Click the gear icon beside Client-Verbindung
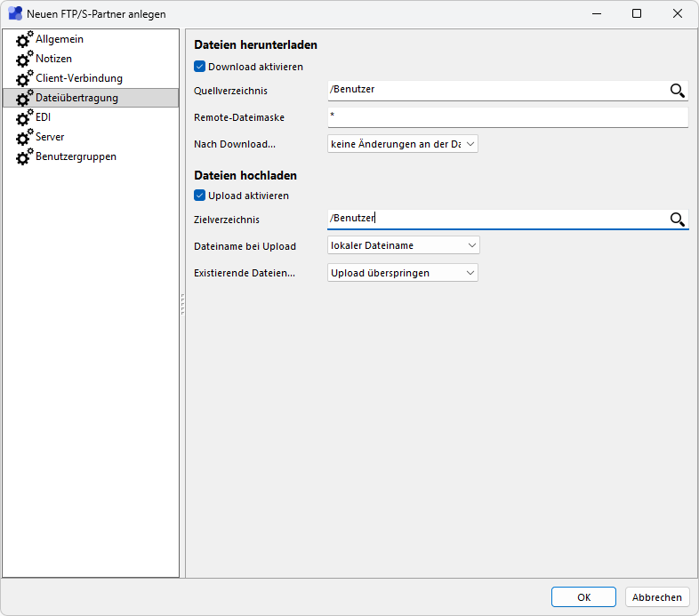This screenshot has width=699, height=616. tap(24, 78)
